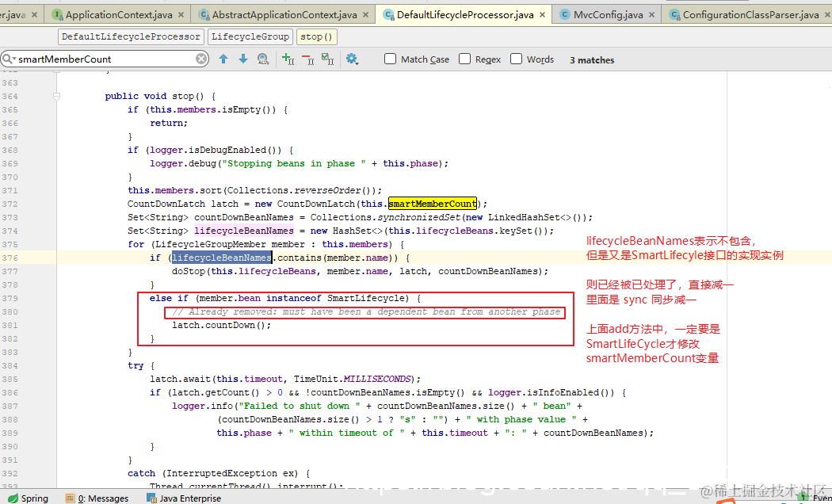The width and height of the screenshot is (832, 504).
Task: Open search settings gear dropdown
Action: tap(352, 59)
